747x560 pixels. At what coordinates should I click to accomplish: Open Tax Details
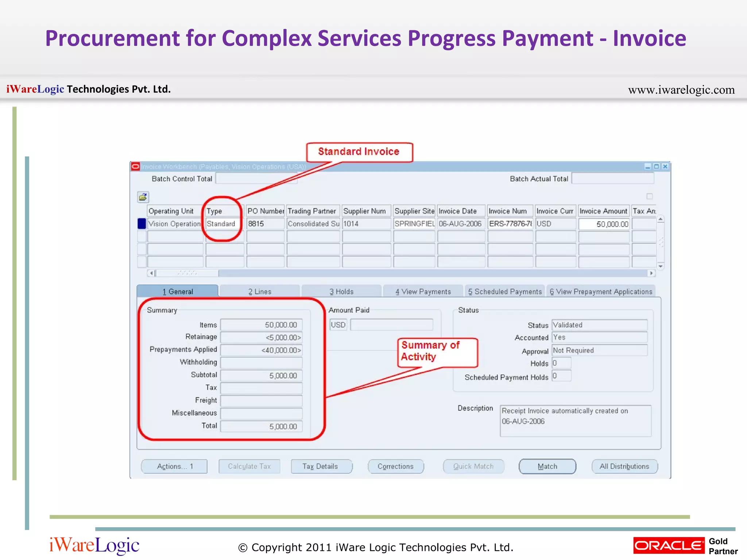[x=322, y=466]
